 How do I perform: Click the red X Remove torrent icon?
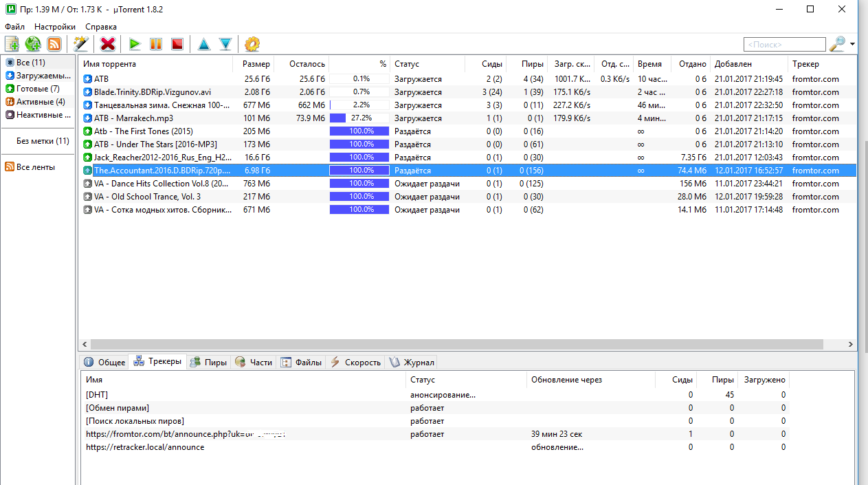[107, 44]
